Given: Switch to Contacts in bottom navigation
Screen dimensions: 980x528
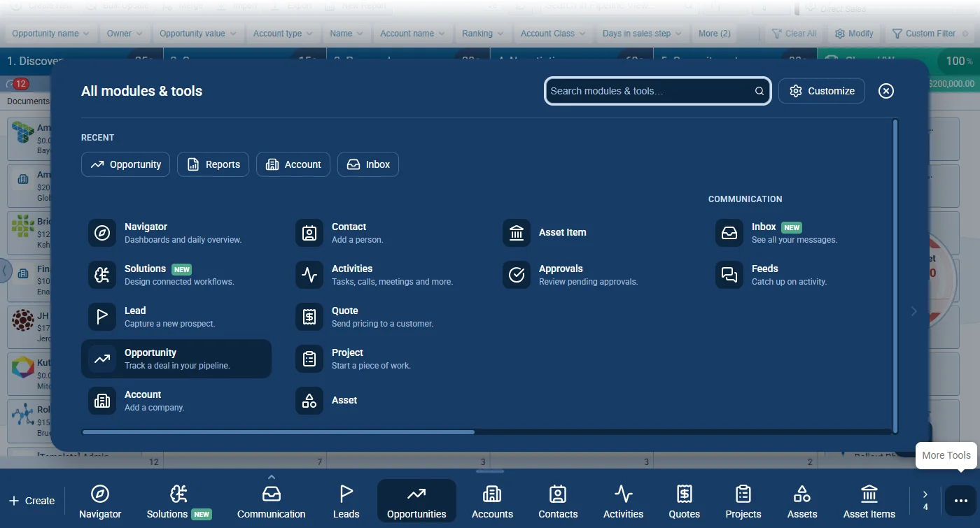Looking at the screenshot, I should [558, 501].
